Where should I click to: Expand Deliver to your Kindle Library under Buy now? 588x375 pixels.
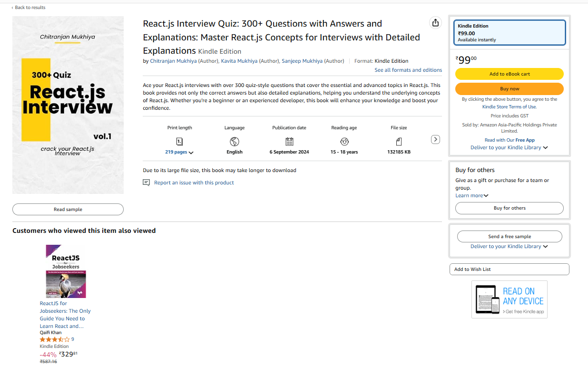509,147
